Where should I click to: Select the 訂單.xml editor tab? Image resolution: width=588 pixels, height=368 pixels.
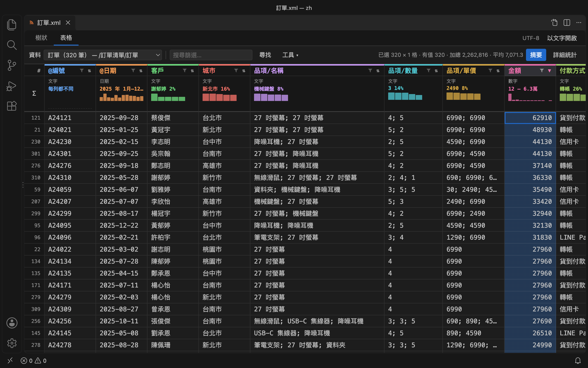click(x=50, y=23)
